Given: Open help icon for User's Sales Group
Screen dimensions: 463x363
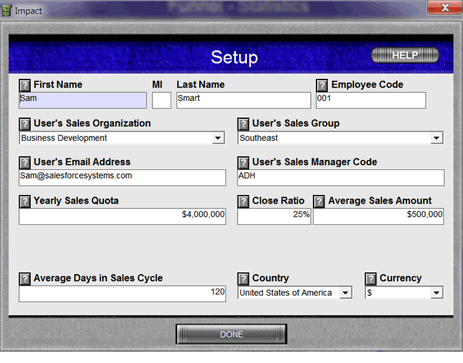Looking at the screenshot, I should tap(243, 124).
